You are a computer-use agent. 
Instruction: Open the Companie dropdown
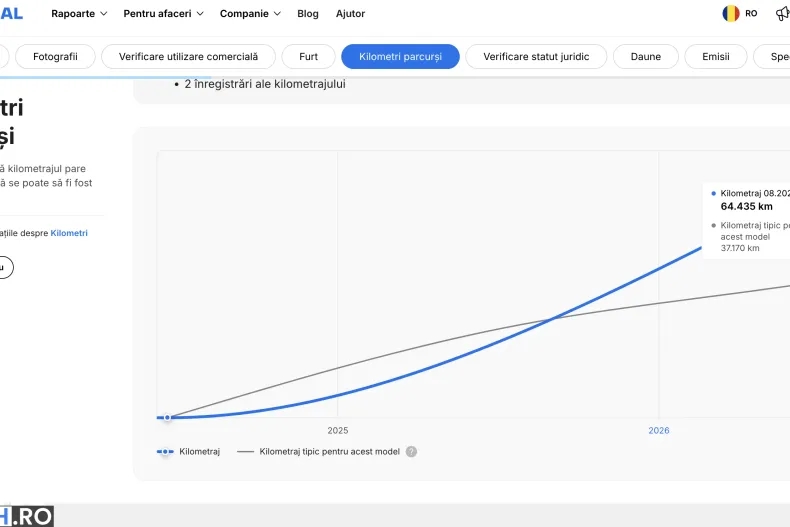click(250, 14)
